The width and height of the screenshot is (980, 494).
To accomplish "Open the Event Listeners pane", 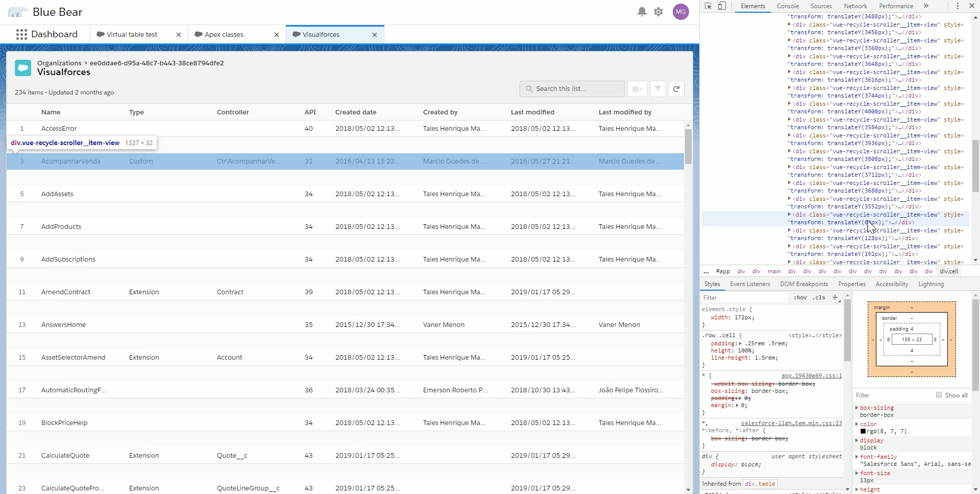I will click(x=750, y=284).
